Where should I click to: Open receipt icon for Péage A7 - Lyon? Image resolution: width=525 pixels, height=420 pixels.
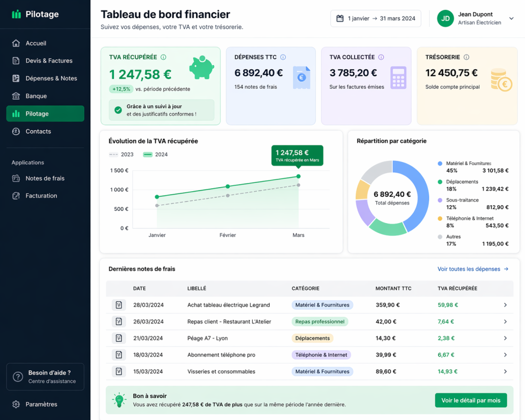(x=119, y=338)
